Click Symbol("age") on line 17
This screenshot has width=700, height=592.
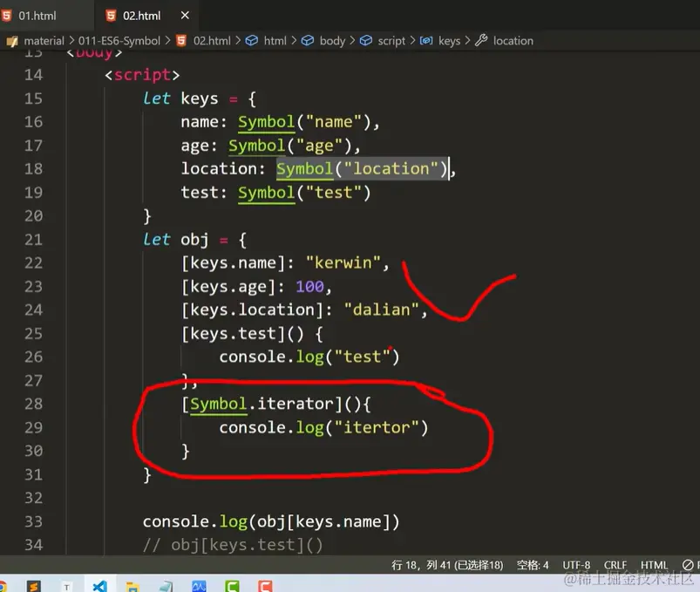pos(290,146)
